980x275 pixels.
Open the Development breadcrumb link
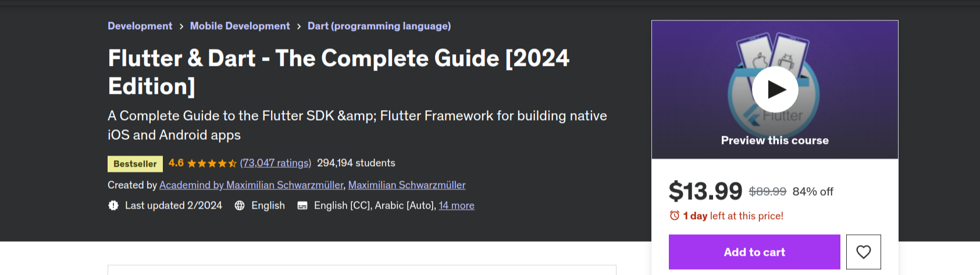coord(140,26)
